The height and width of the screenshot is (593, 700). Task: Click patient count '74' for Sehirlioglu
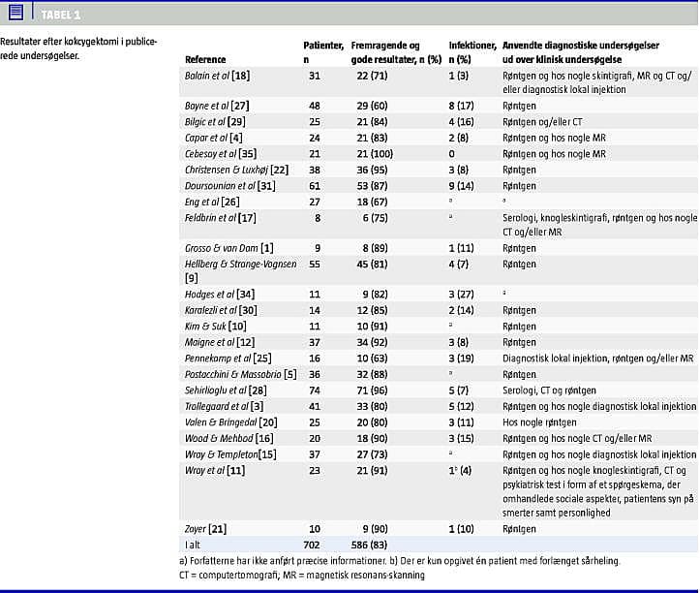(x=315, y=390)
